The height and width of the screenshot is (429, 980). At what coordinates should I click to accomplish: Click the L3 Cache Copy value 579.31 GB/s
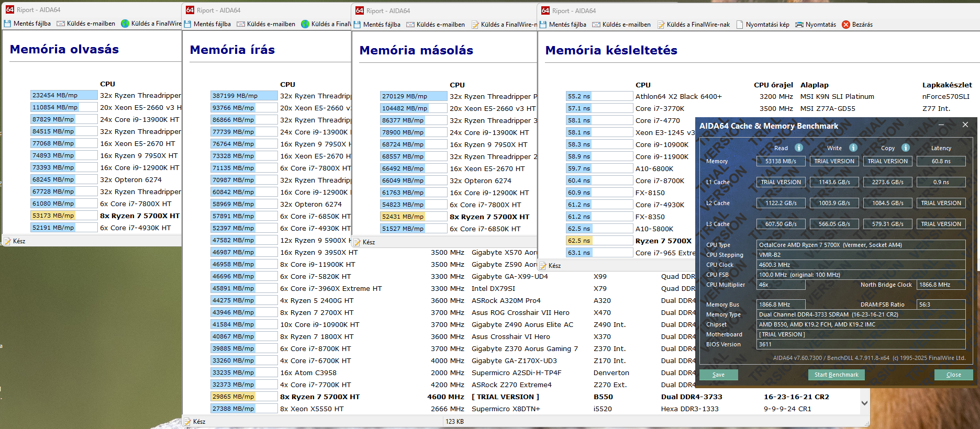(888, 224)
